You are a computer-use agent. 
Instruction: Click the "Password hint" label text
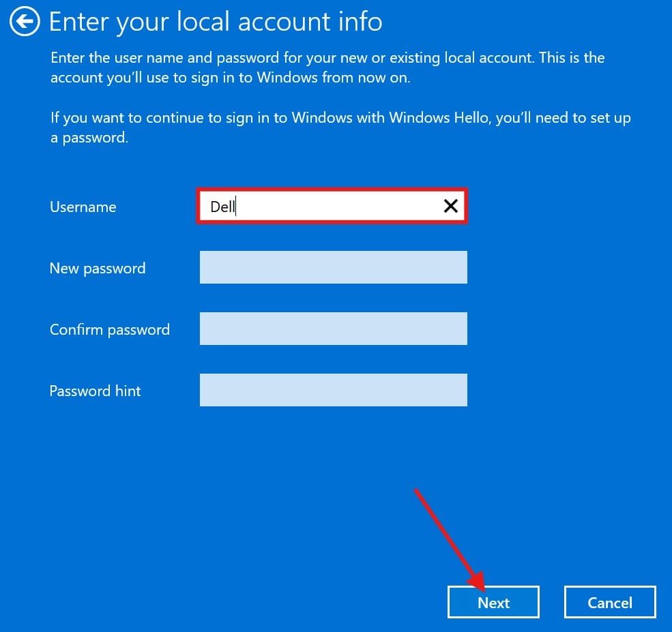[x=95, y=391]
